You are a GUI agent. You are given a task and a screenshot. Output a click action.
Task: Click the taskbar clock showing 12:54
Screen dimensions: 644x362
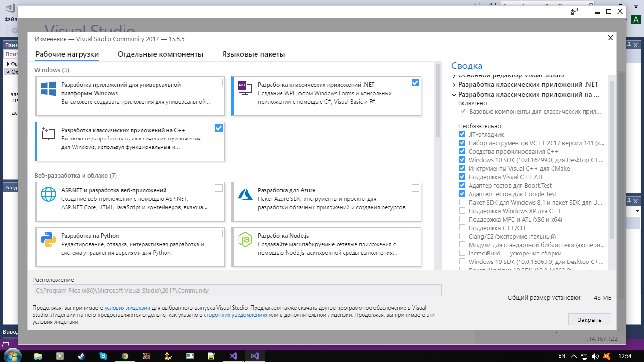point(625,356)
